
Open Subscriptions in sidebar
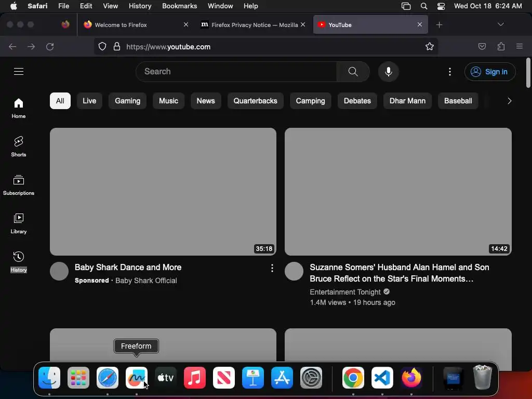click(19, 185)
